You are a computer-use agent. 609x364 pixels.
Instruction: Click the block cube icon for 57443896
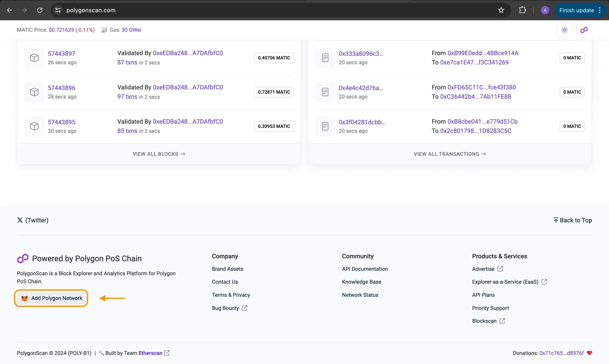point(34,92)
